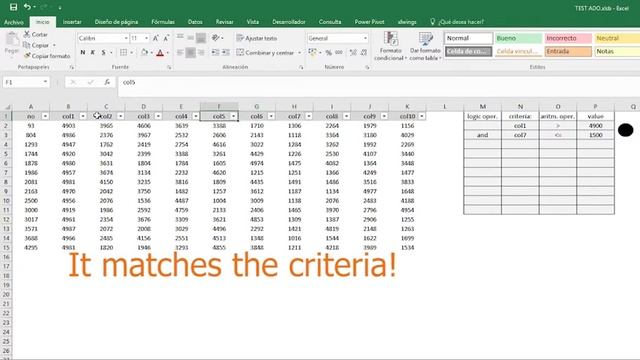Click the Undo arrow icon
Image resolution: width=640 pixels, height=360 pixels.
(x=27, y=7)
